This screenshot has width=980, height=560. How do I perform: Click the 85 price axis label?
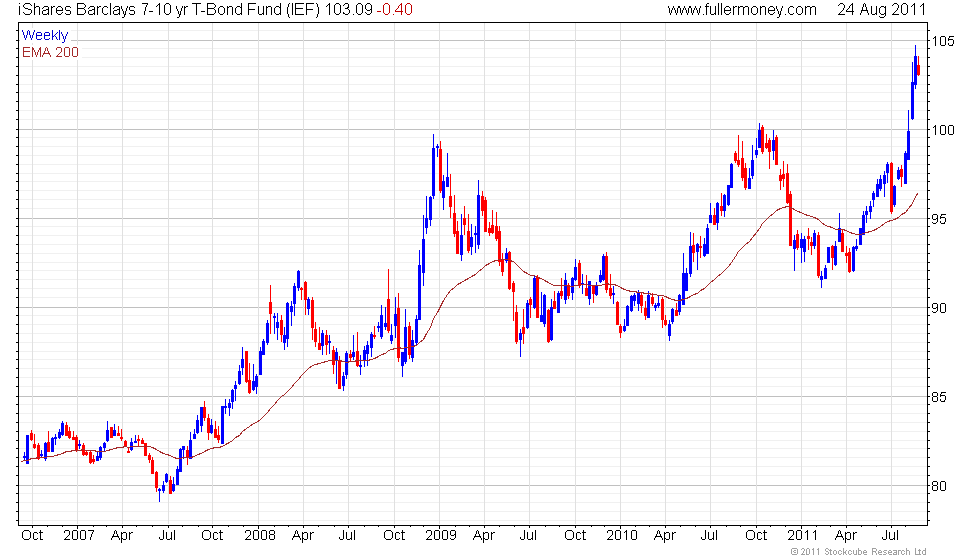939,397
